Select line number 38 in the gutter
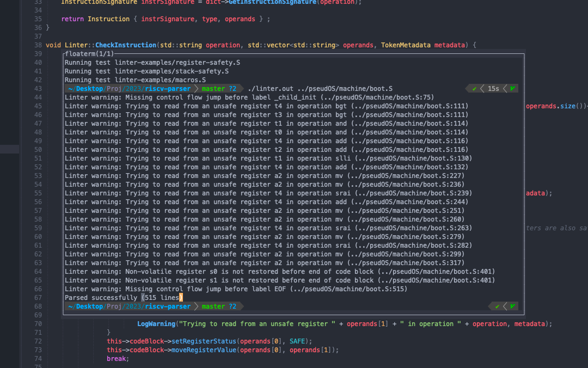The image size is (588, 368). 38,45
